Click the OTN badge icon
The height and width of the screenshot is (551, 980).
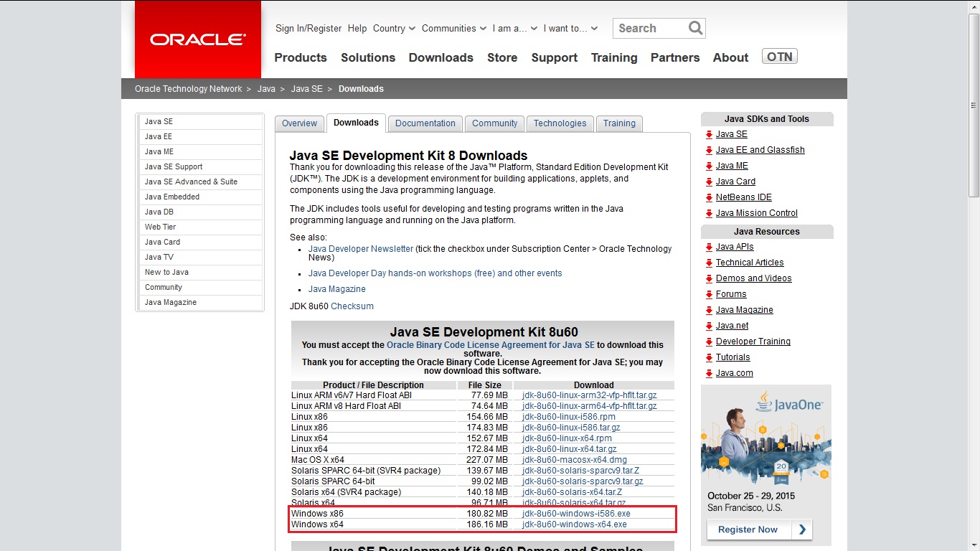coord(779,57)
